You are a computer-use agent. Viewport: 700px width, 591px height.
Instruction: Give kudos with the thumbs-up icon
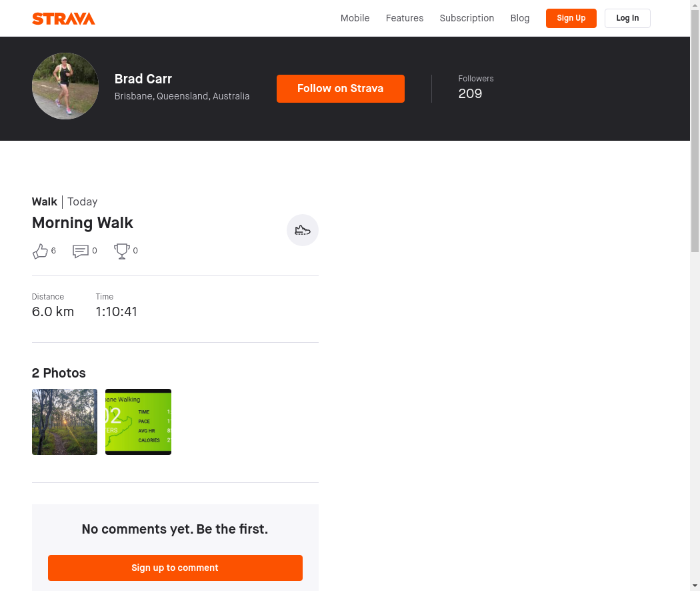coord(40,251)
